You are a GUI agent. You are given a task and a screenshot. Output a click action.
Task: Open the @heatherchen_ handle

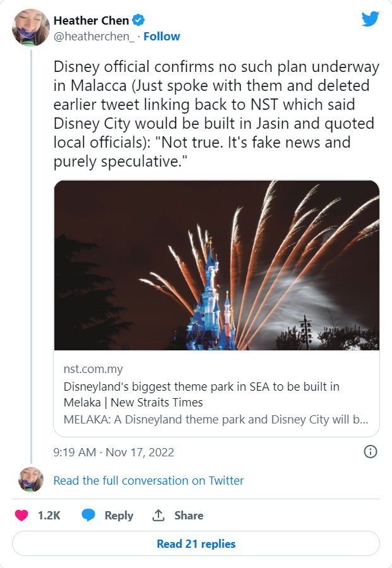pyautogui.click(x=94, y=36)
